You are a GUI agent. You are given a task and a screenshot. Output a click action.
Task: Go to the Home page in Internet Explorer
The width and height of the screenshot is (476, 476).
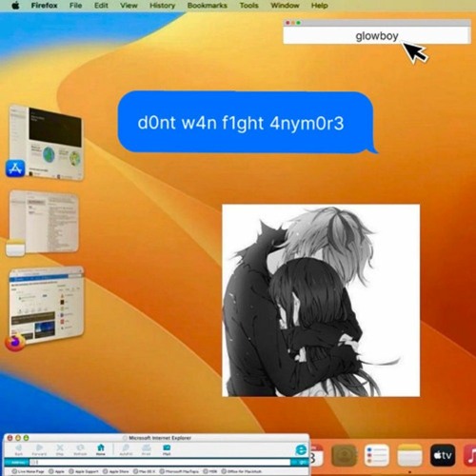click(101, 449)
